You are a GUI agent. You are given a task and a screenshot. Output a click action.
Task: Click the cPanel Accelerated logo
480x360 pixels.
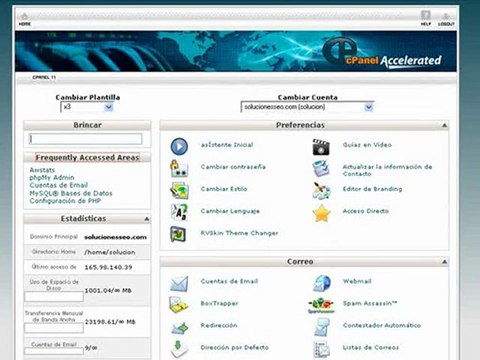[382, 53]
